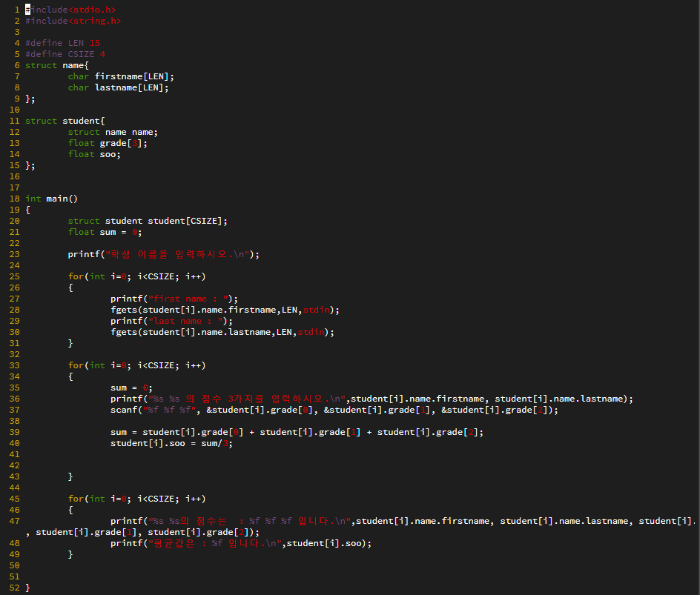The image size is (700, 595).
Task: Click the 'student[i].soo = sum/3;' line
Action: pos(172,443)
